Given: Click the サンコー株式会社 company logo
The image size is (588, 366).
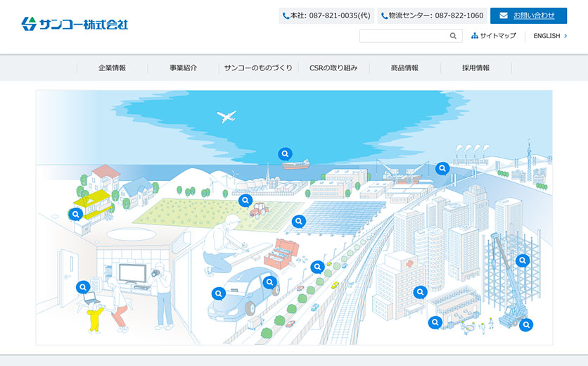Looking at the screenshot, I should point(75,24).
